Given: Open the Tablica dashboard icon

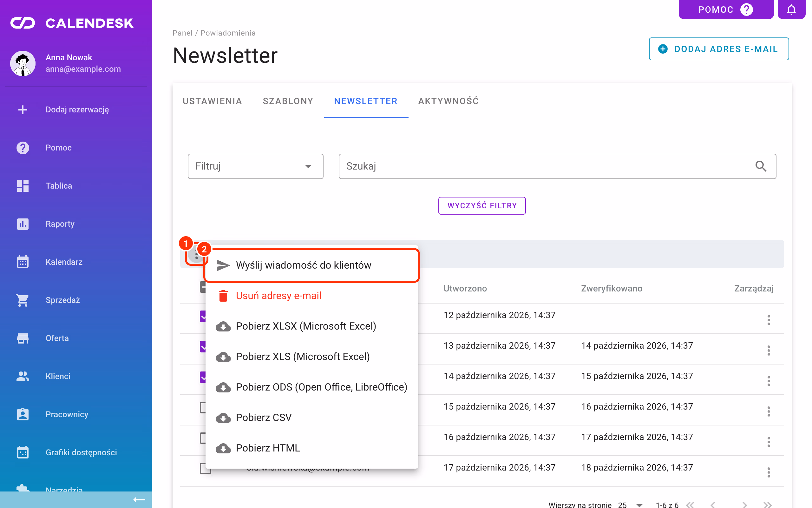Looking at the screenshot, I should pyautogui.click(x=23, y=186).
